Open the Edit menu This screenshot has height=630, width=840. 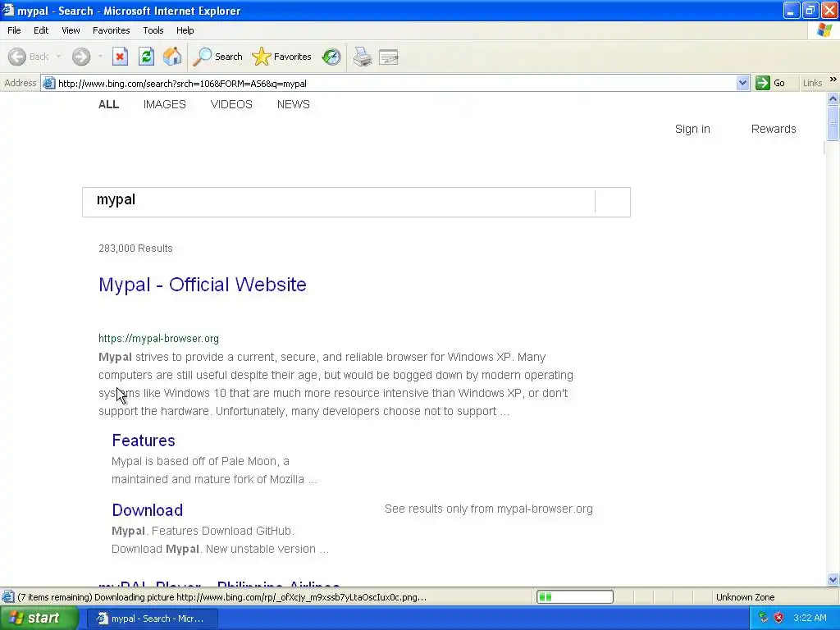[x=41, y=30]
